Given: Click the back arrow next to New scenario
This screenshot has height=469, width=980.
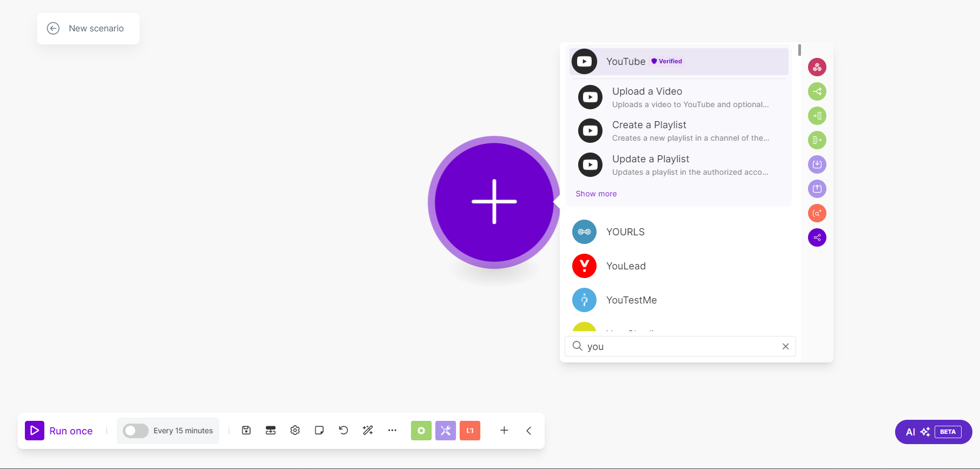Looking at the screenshot, I should click(x=53, y=28).
